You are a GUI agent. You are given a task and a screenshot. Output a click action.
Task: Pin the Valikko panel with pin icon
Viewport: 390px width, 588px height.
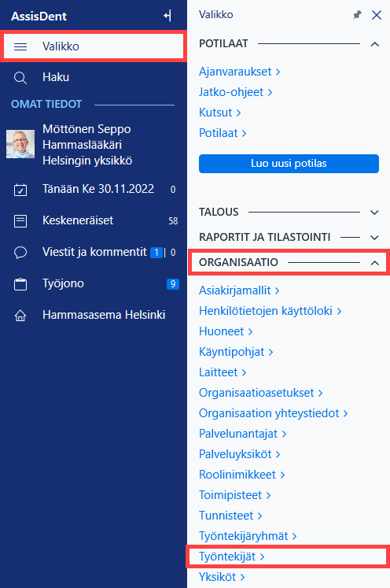coord(357,15)
